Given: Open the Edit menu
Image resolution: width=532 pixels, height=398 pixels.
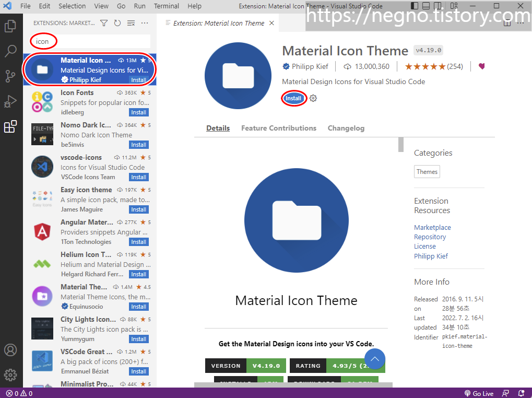Looking at the screenshot, I should 44,6.
